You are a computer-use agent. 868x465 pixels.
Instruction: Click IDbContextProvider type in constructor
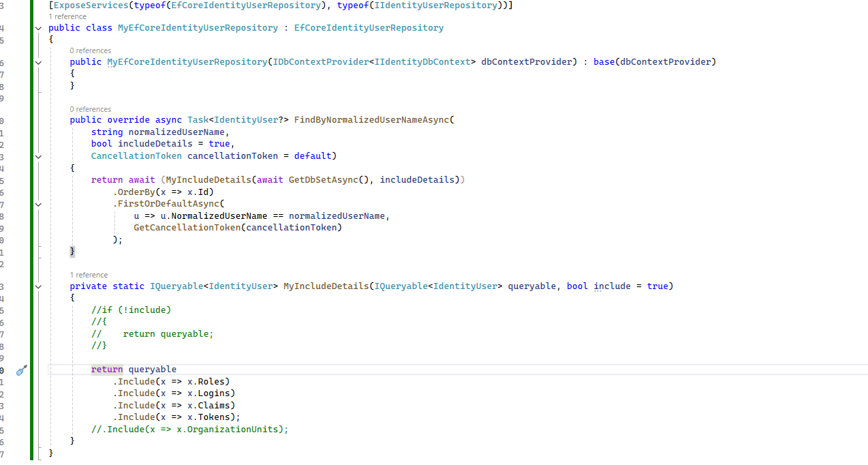point(320,62)
